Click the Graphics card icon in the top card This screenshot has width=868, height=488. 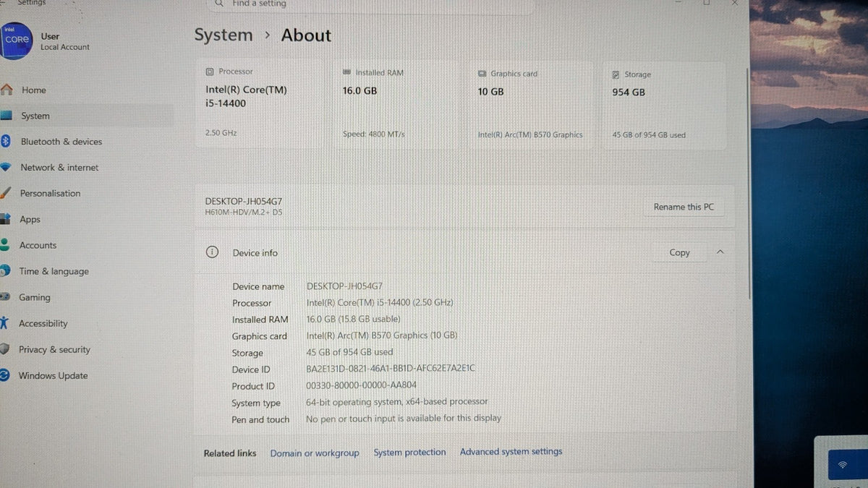coord(482,74)
